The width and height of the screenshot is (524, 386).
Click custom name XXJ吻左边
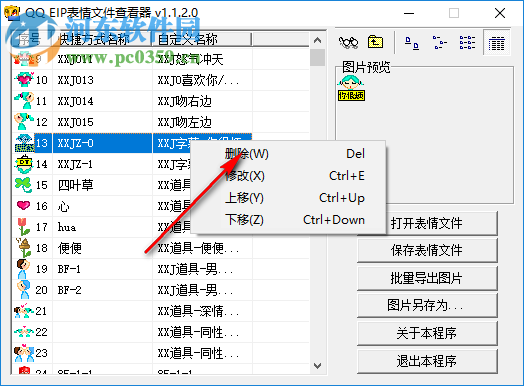pos(184,122)
